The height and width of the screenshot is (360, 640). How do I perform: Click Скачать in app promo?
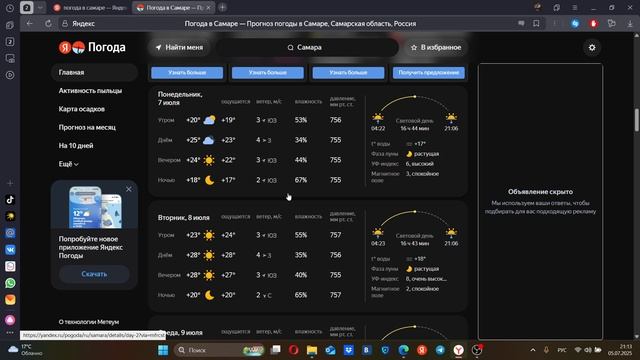coord(94,274)
